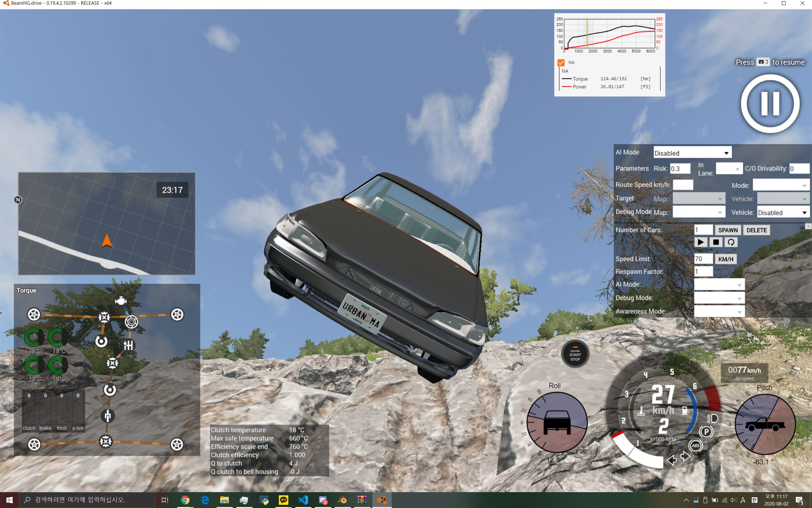This screenshot has width=812, height=508.
Task: Click the traffic play button
Action: [701, 242]
